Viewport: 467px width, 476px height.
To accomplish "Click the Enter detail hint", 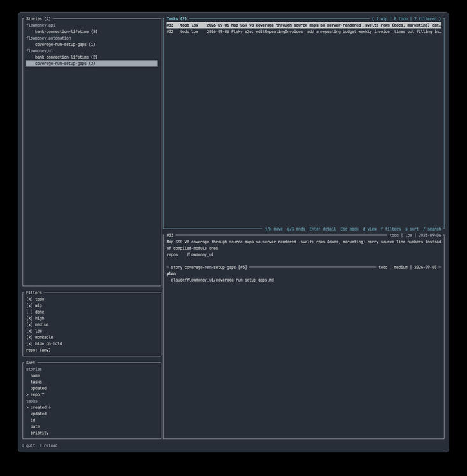I will point(322,229).
